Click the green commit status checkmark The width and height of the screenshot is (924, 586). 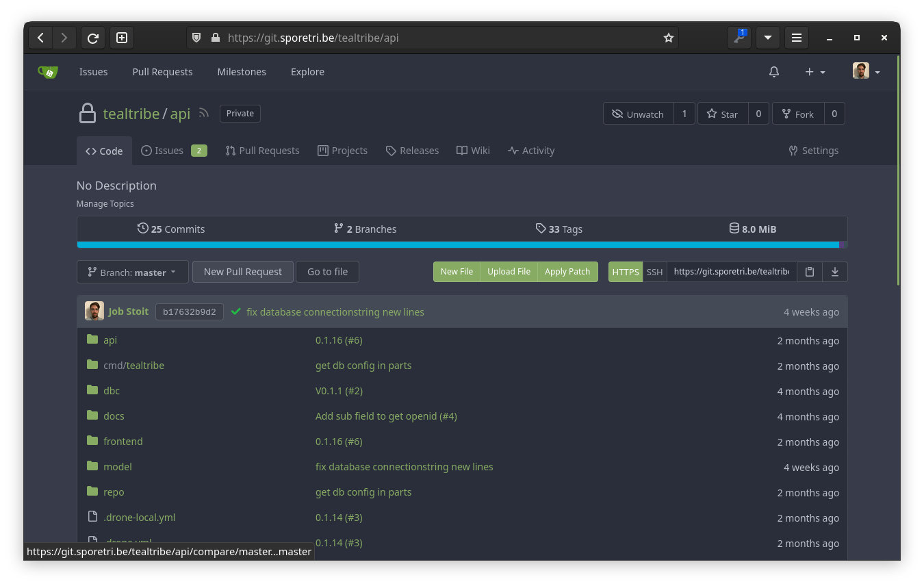[235, 312]
